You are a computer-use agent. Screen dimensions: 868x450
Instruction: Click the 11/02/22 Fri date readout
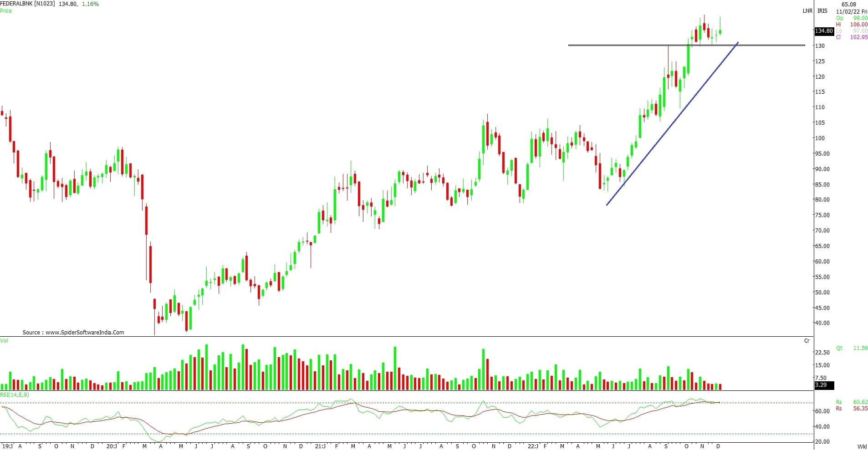(x=851, y=11)
